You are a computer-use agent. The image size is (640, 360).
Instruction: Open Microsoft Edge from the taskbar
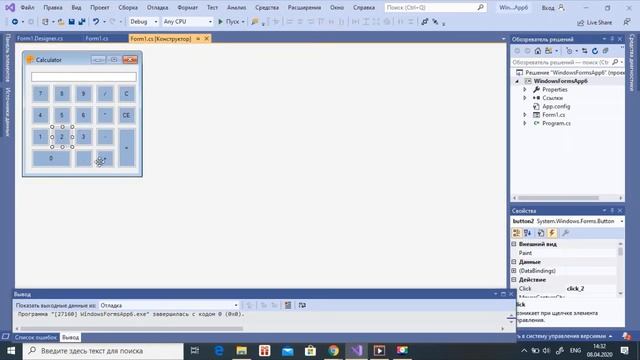(219, 350)
